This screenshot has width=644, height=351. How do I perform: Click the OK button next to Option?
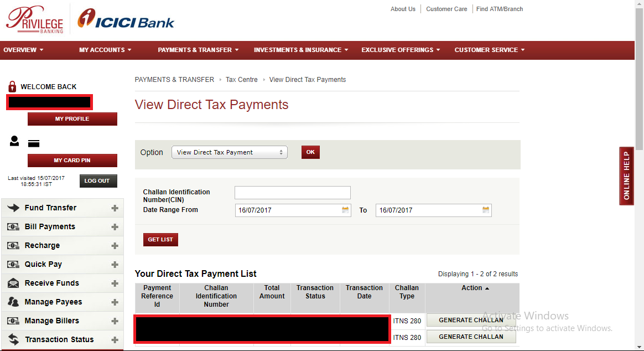pos(310,152)
